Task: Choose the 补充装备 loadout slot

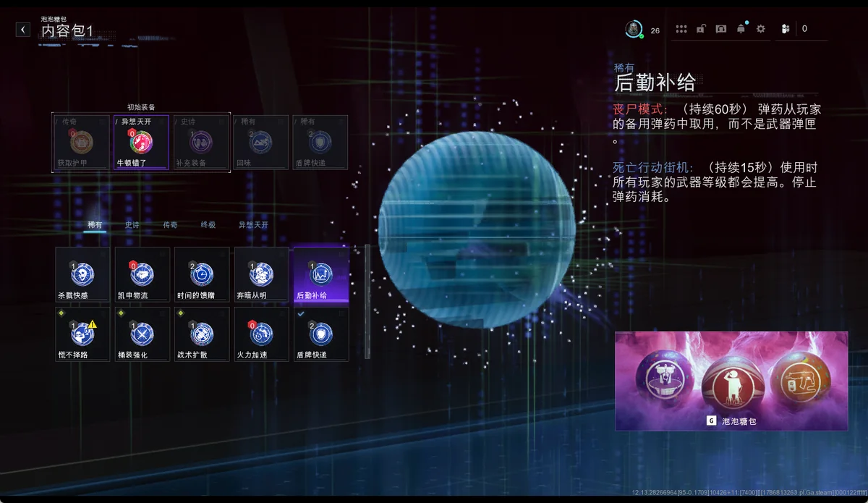Action: (x=201, y=142)
